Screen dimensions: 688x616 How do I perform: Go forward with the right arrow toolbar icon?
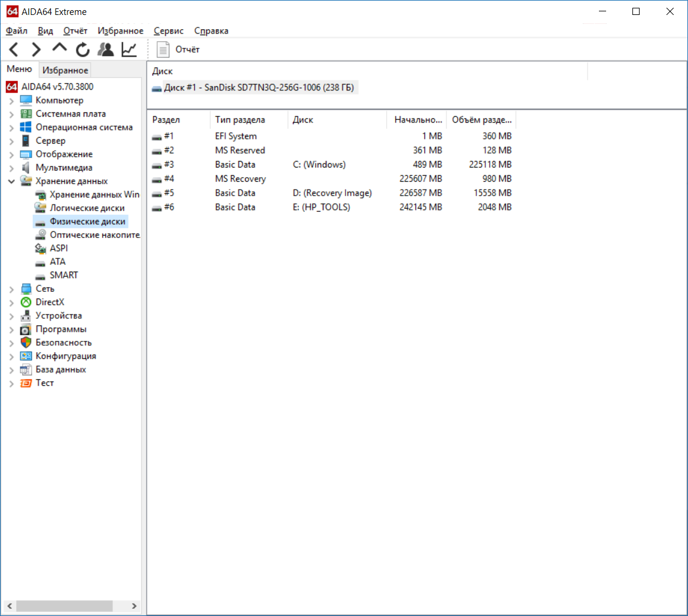(36, 49)
